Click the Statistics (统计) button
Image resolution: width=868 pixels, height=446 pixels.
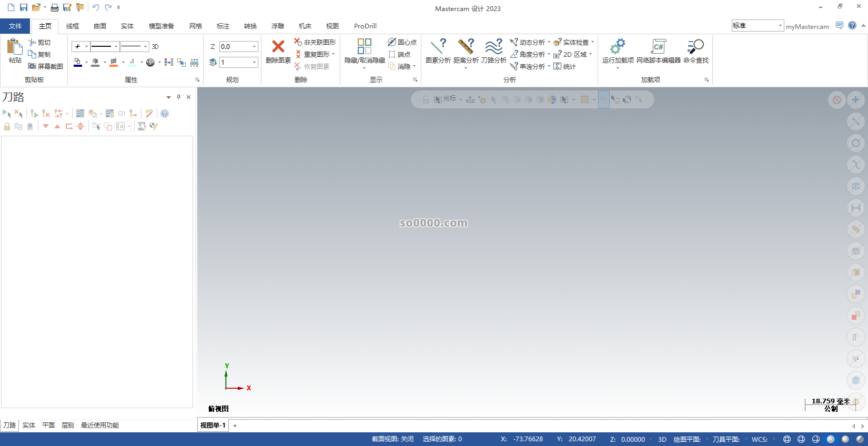pos(565,67)
